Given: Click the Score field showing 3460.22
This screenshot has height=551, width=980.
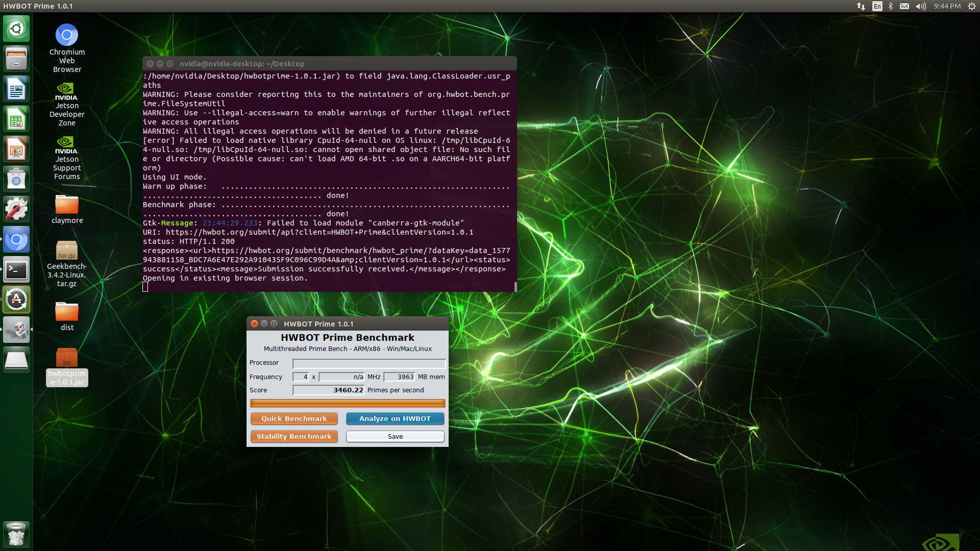Looking at the screenshot, I should (x=328, y=390).
